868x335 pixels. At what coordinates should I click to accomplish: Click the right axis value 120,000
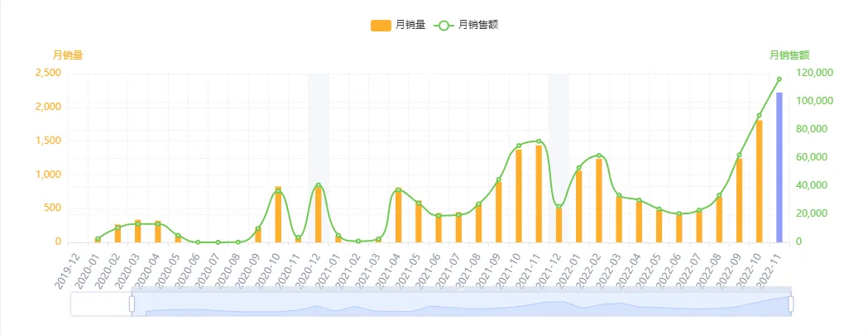pyautogui.click(x=814, y=73)
